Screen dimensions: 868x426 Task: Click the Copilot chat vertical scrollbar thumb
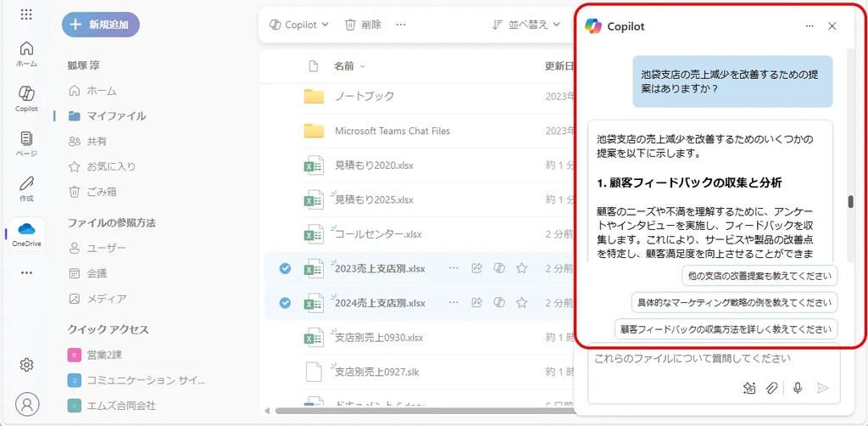coord(851,201)
